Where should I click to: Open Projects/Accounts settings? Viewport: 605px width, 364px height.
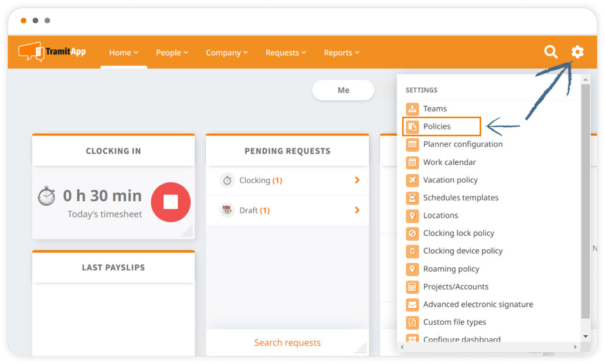pos(456,286)
